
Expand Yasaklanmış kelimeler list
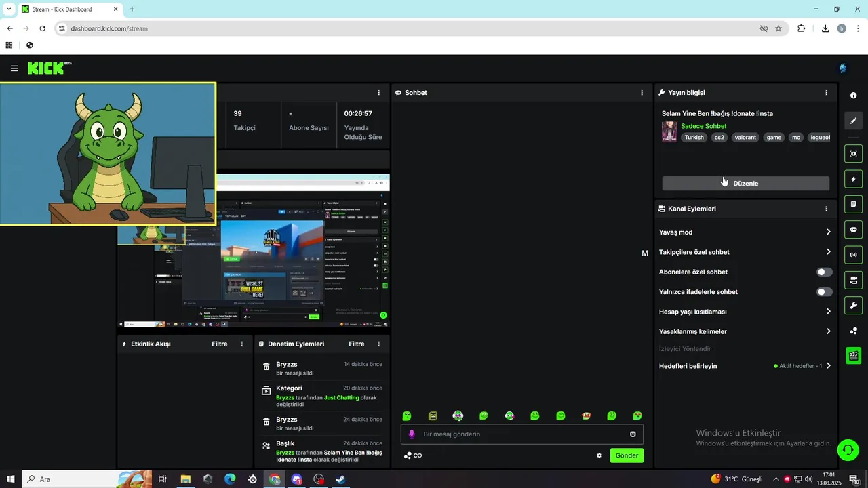point(745,331)
